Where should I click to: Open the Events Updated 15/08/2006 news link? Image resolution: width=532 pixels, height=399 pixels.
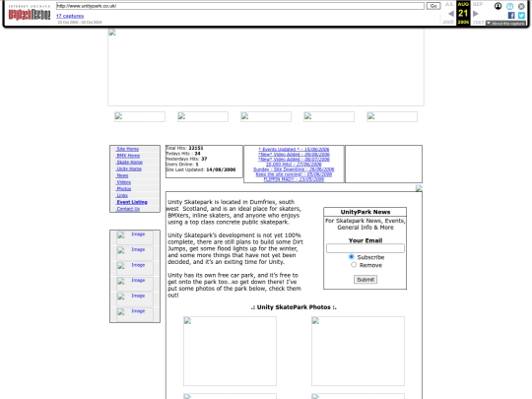(x=294, y=149)
